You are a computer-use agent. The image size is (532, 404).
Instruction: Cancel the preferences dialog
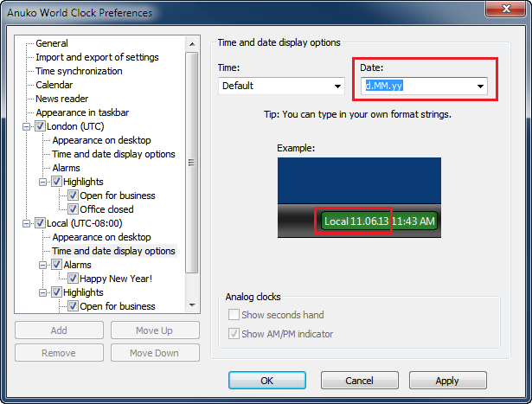pos(359,381)
